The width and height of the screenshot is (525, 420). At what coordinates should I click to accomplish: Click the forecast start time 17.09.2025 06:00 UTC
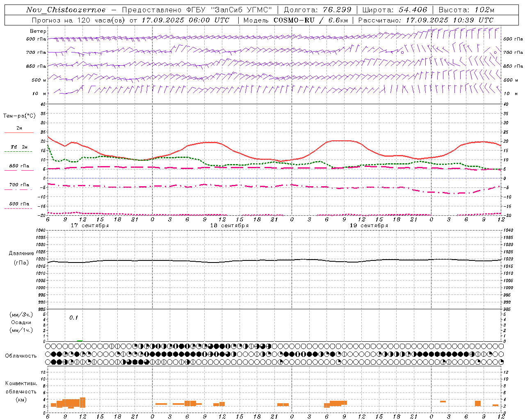[x=186, y=20]
